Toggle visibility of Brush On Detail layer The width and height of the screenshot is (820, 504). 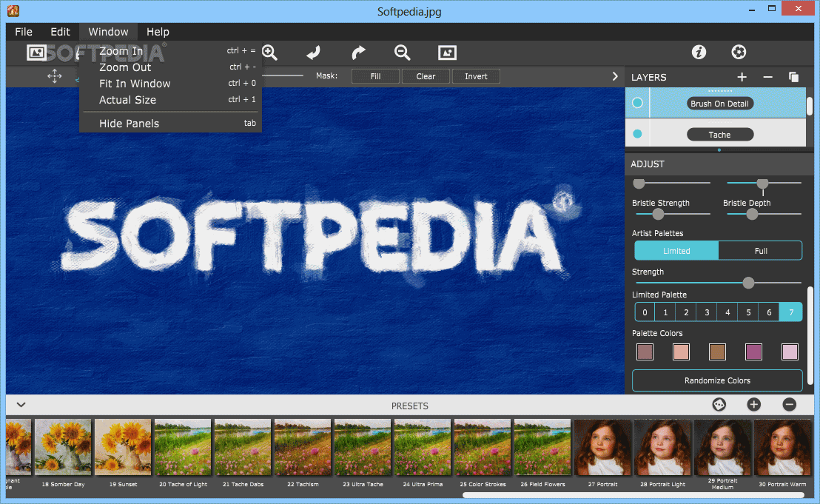[637, 103]
